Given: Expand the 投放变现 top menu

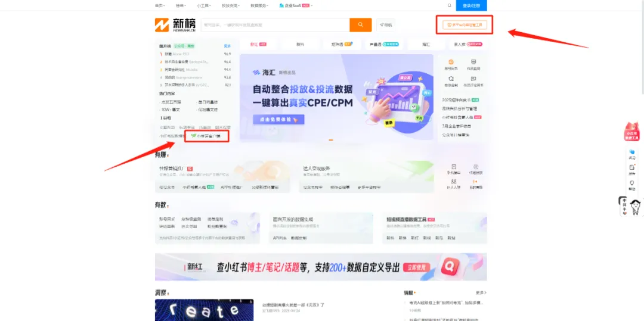Looking at the screenshot, I should (230, 6).
